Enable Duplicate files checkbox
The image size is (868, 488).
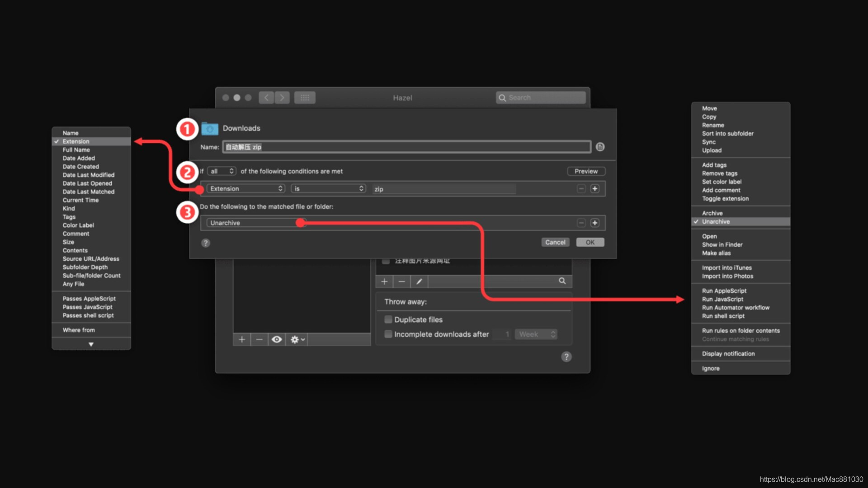[388, 319]
